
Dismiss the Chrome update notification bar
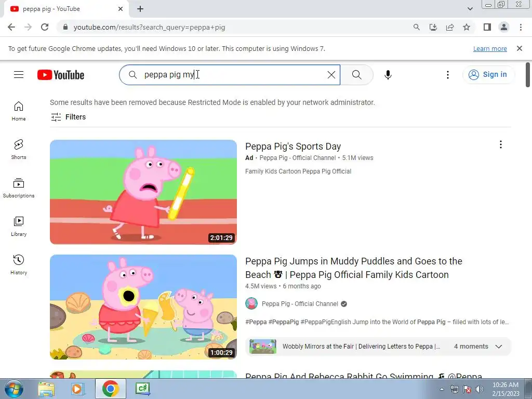[x=519, y=48]
